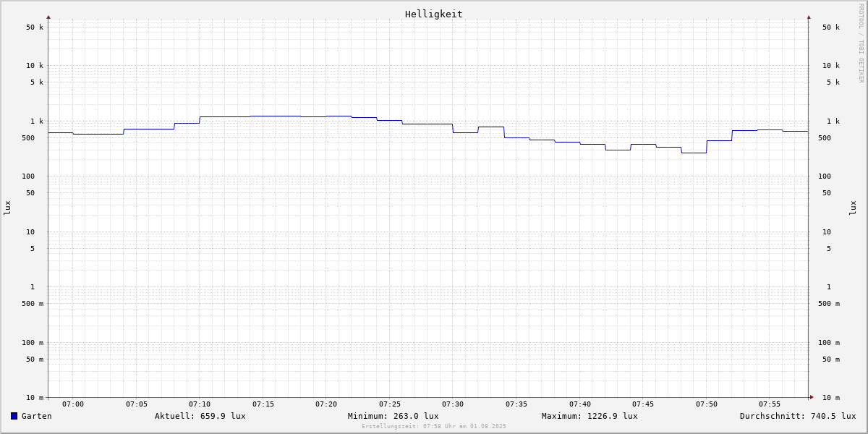Click the 07:15 time axis label

click(263, 404)
